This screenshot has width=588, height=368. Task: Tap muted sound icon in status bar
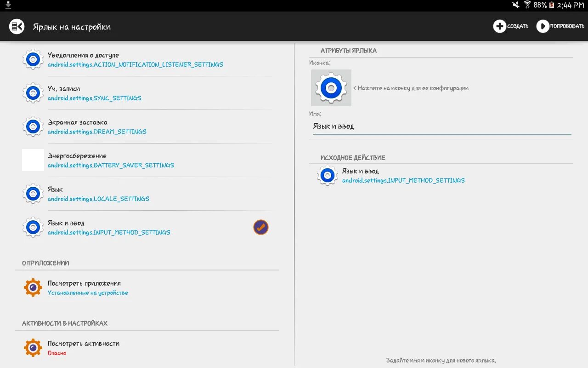point(516,5)
